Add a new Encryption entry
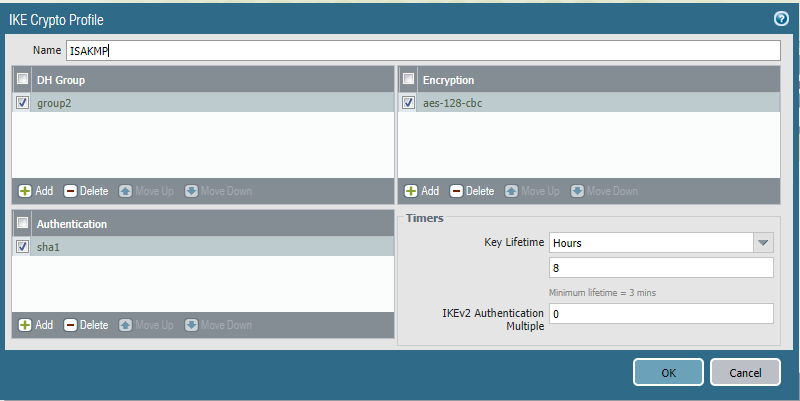Image resolution: width=800 pixels, height=401 pixels. 421,191
